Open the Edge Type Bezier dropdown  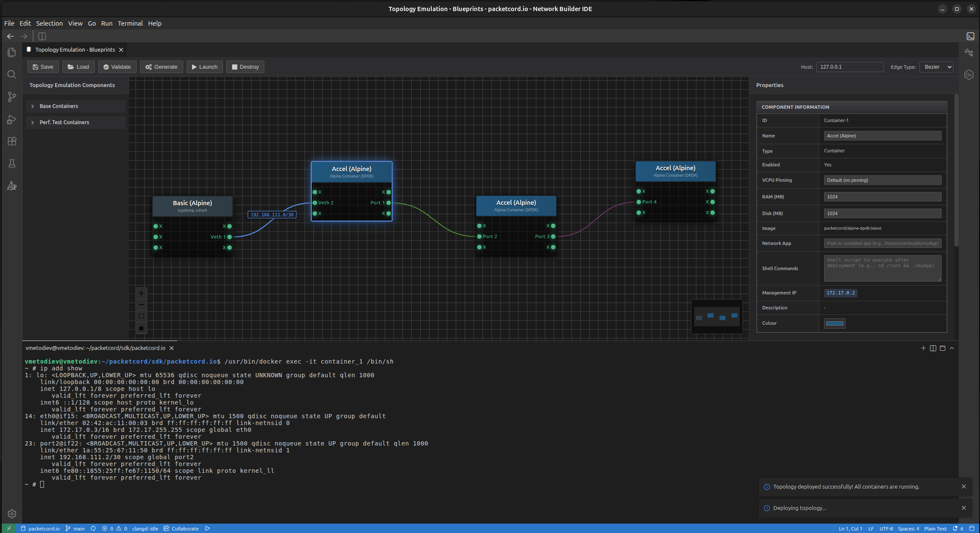936,67
